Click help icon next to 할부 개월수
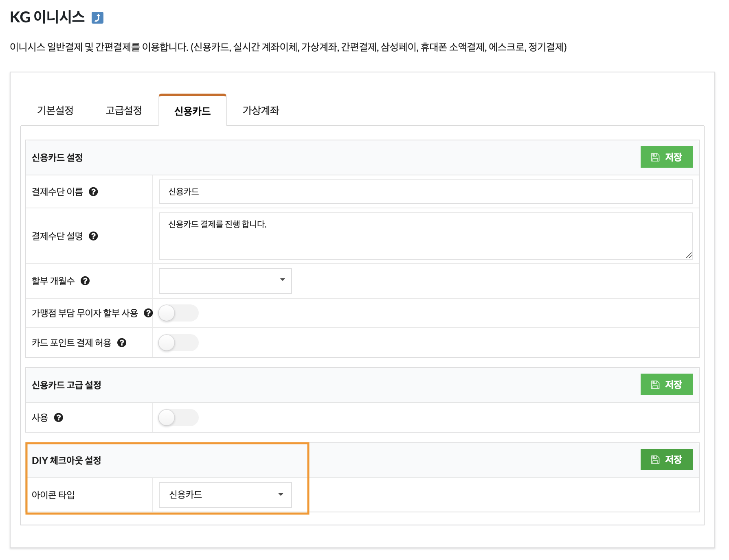This screenshot has height=560, width=729. point(85,281)
